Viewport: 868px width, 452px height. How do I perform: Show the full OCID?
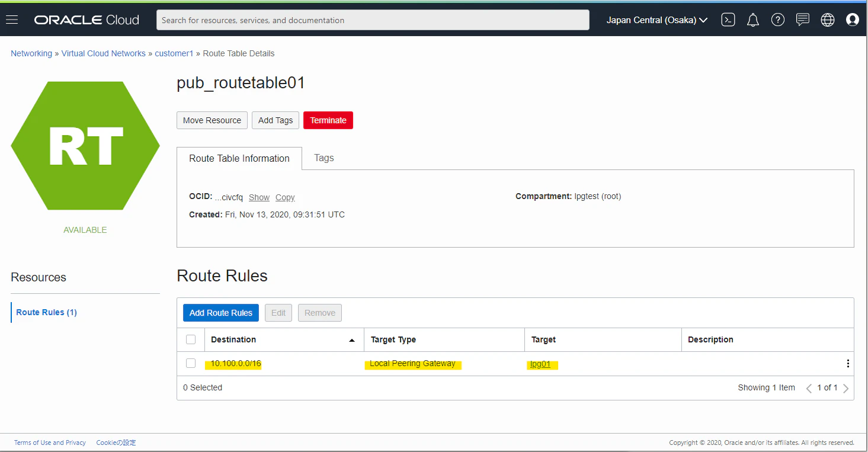pos(259,197)
